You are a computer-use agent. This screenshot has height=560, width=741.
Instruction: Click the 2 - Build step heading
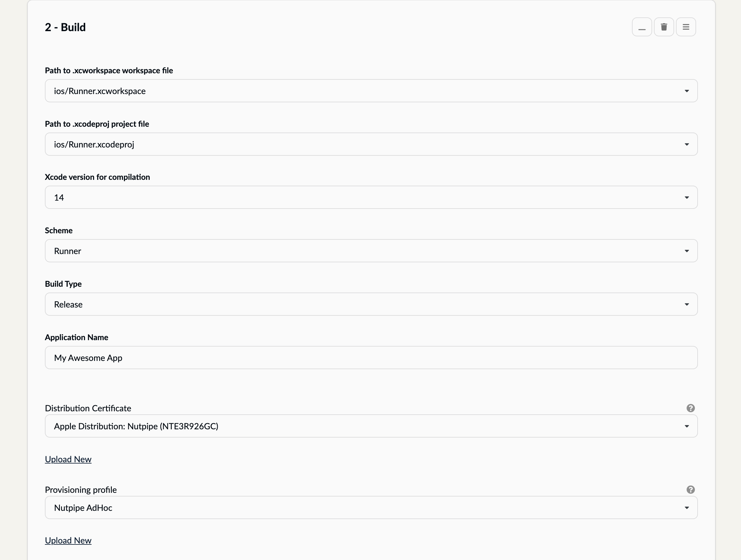click(65, 27)
